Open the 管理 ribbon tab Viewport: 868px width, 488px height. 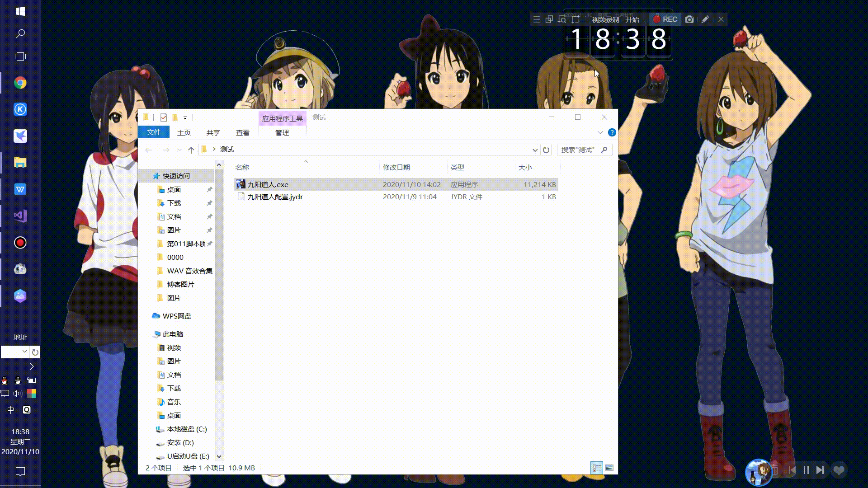(x=282, y=132)
